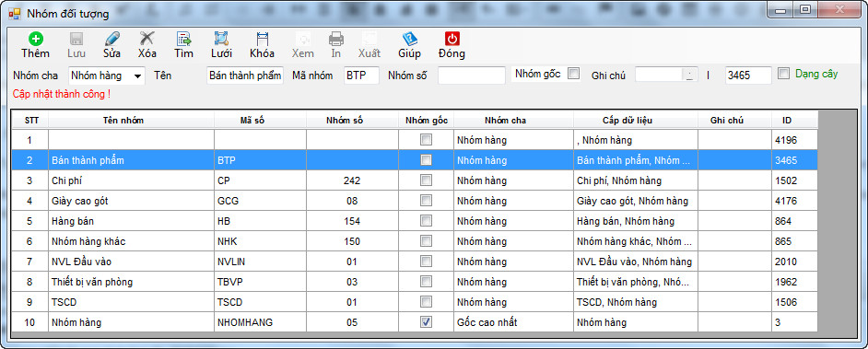Viewport: 868px width, 349px height.
Task: Click the Tìm search icon
Action: (x=183, y=39)
